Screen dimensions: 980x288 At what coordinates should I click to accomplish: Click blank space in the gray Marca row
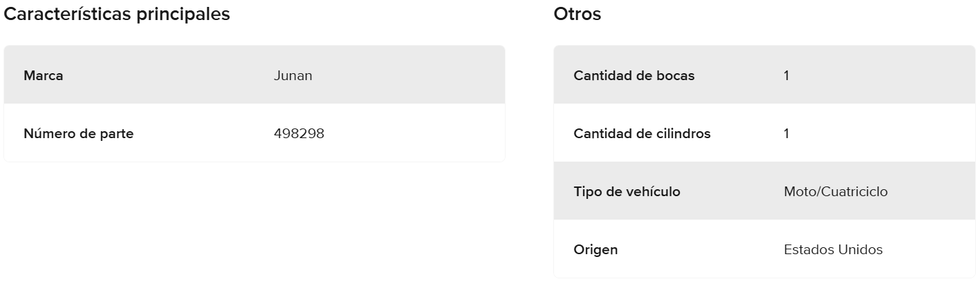(x=415, y=75)
